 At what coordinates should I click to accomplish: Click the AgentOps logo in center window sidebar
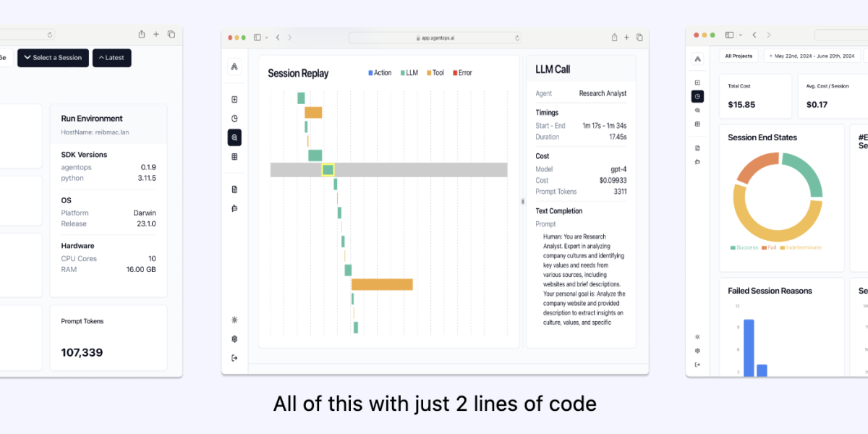click(x=234, y=67)
